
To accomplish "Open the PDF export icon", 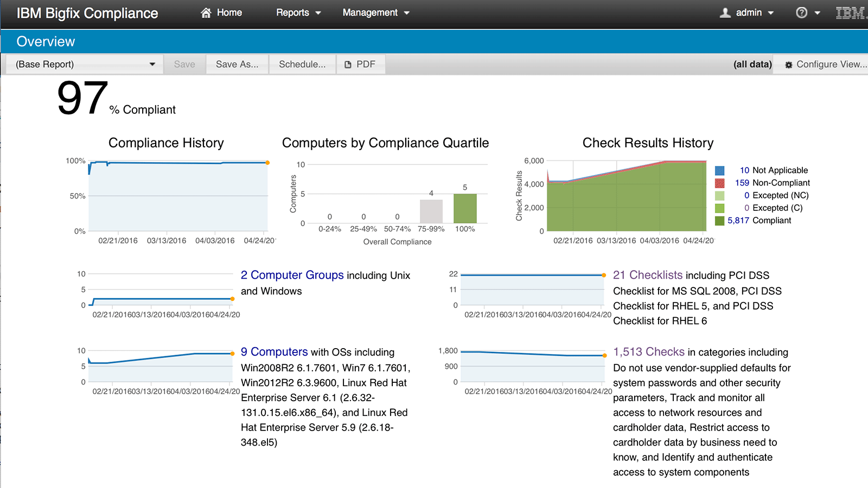I will click(x=348, y=64).
